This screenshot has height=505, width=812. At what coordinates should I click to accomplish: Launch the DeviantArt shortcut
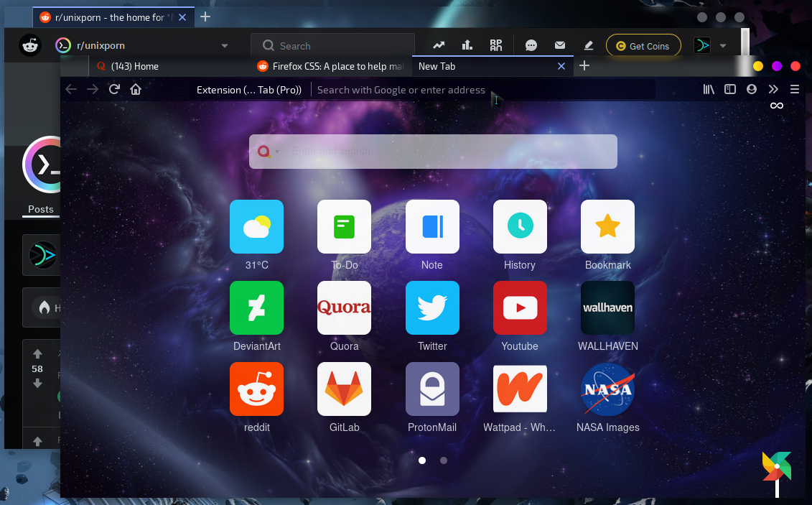(256, 307)
